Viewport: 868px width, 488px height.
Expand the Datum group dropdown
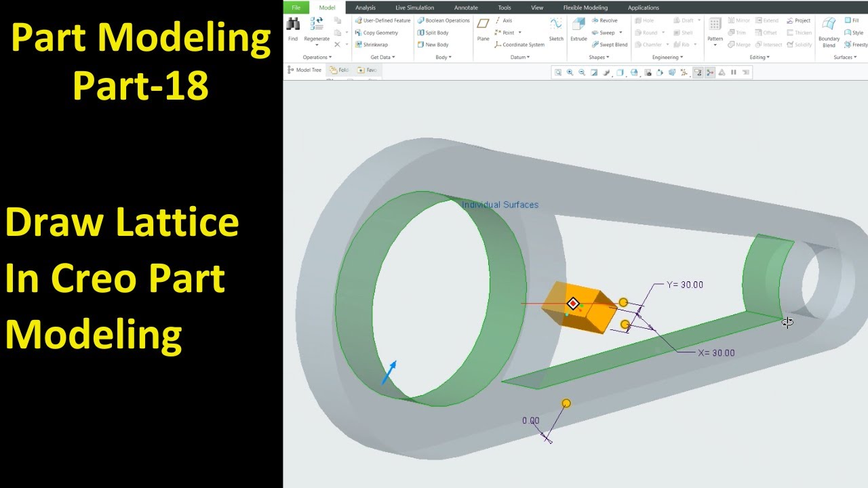click(519, 57)
